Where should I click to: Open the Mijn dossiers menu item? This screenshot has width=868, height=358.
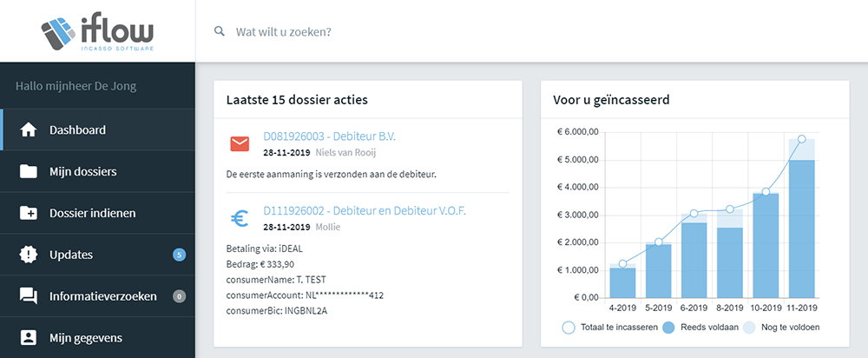click(83, 171)
